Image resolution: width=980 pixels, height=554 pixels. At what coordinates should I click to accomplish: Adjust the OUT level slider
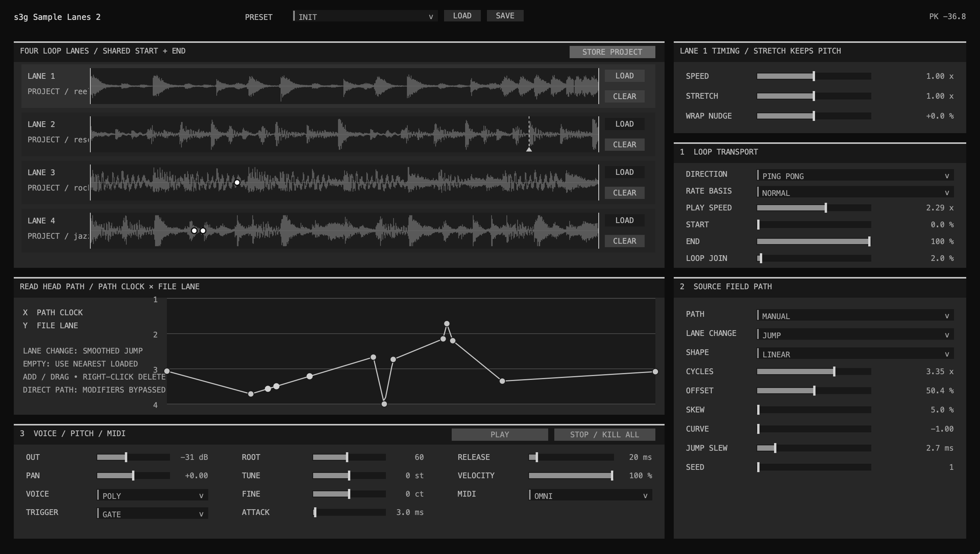pos(134,457)
